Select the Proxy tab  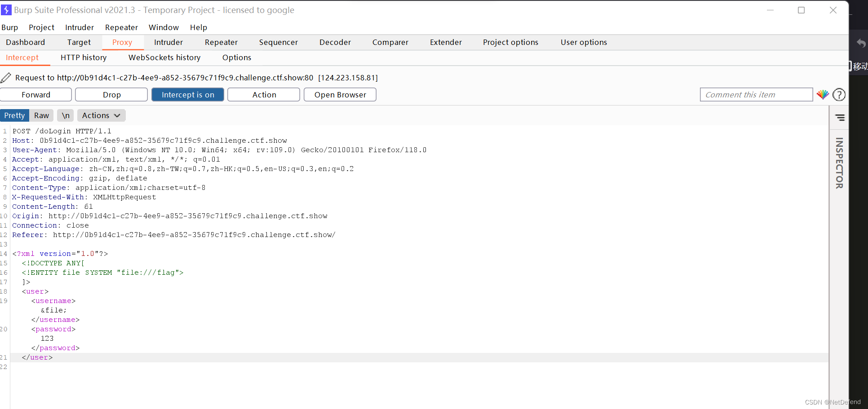pos(122,42)
